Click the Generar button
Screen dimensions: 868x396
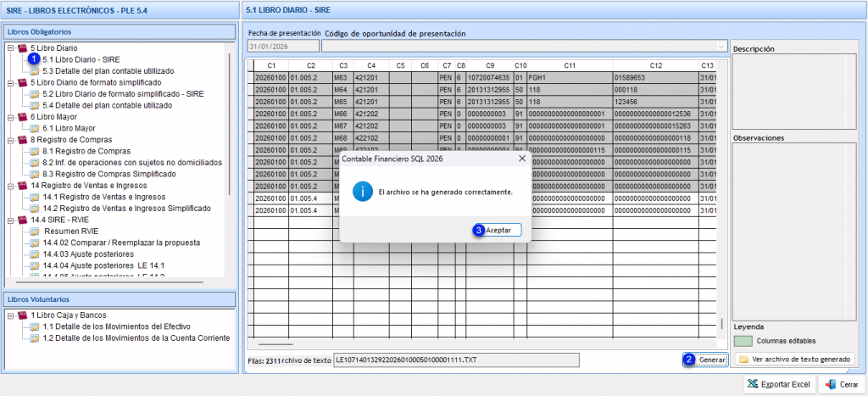tap(706, 360)
